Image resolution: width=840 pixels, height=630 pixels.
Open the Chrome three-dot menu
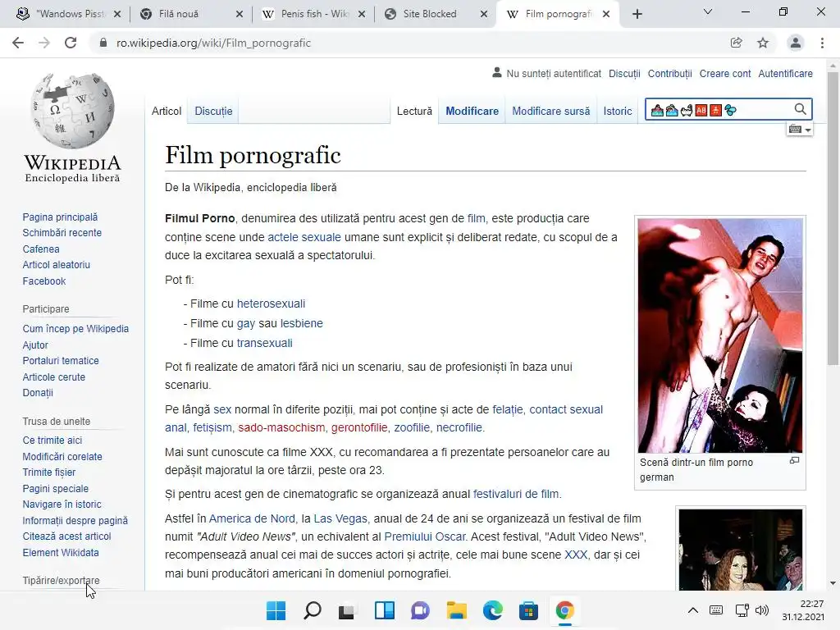click(x=822, y=43)
